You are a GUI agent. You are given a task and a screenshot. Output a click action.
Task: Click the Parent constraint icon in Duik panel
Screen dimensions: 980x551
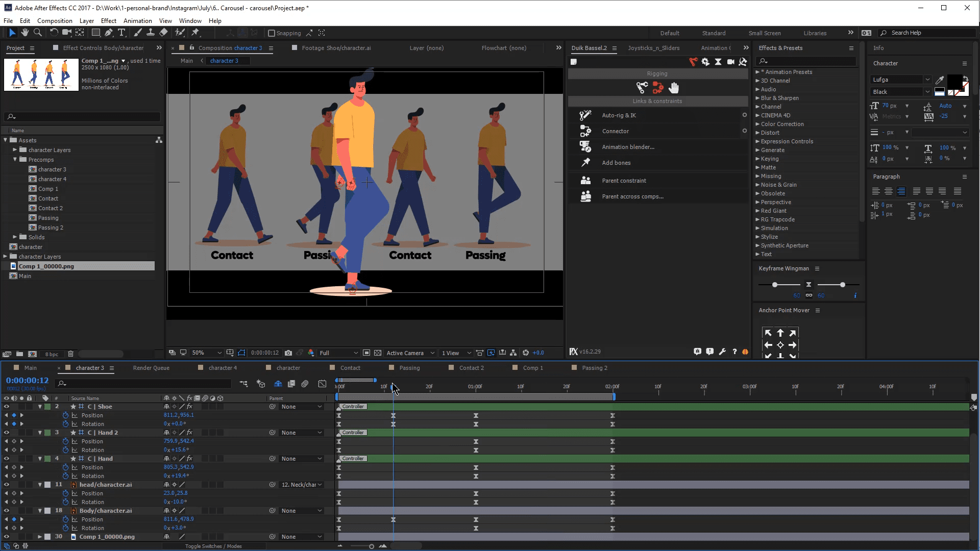pyautogui.click(x=585, y=180)
